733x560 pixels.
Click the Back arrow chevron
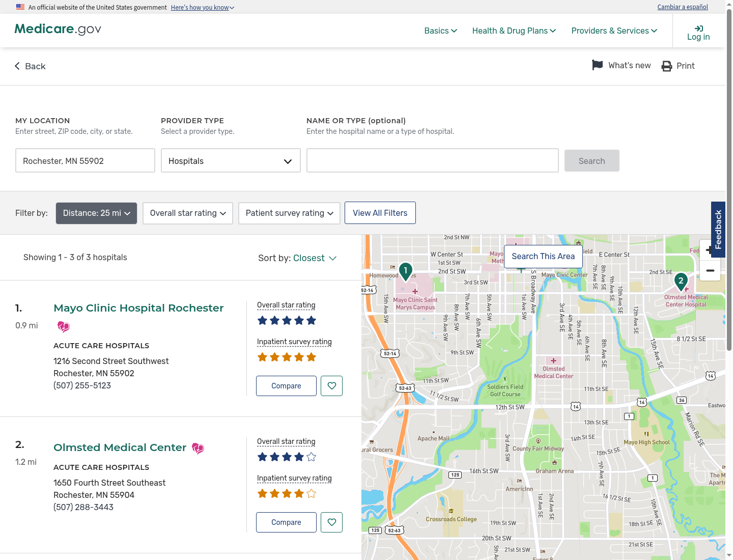17,66
